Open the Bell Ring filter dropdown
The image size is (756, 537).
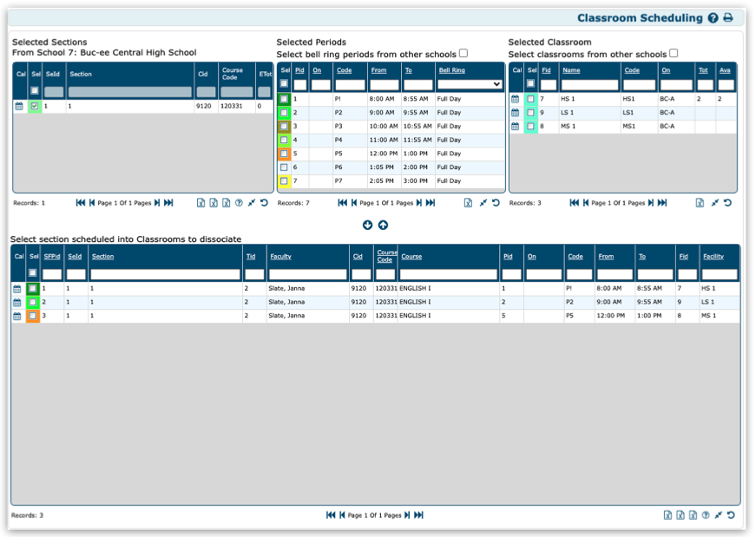pos(470,85)
